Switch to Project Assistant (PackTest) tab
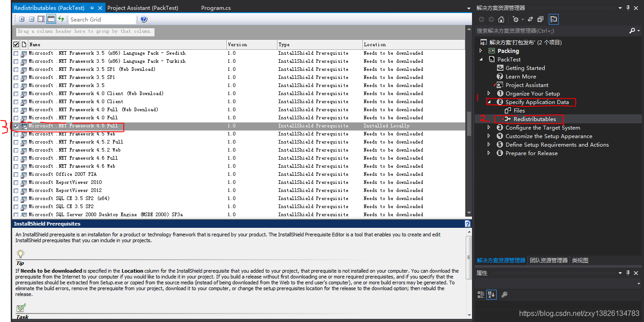Viewport: 644px width, 322px height. 143,8
